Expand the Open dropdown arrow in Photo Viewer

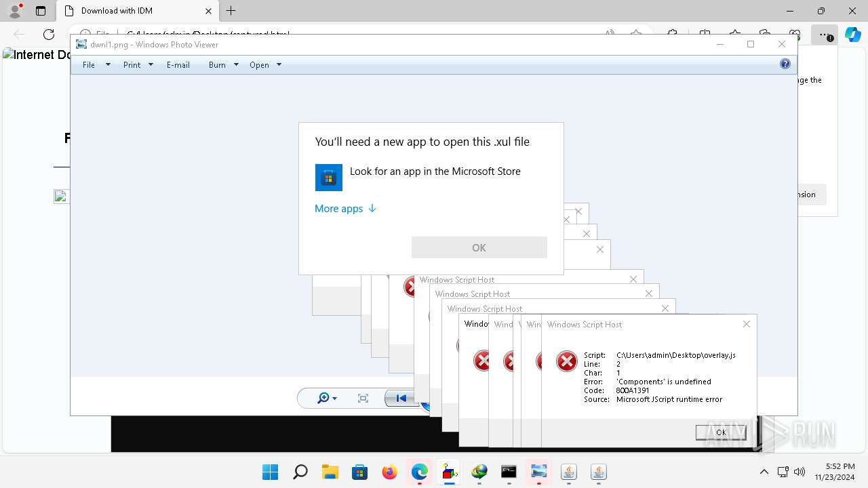pyautogui.click(x=279, y=65)
